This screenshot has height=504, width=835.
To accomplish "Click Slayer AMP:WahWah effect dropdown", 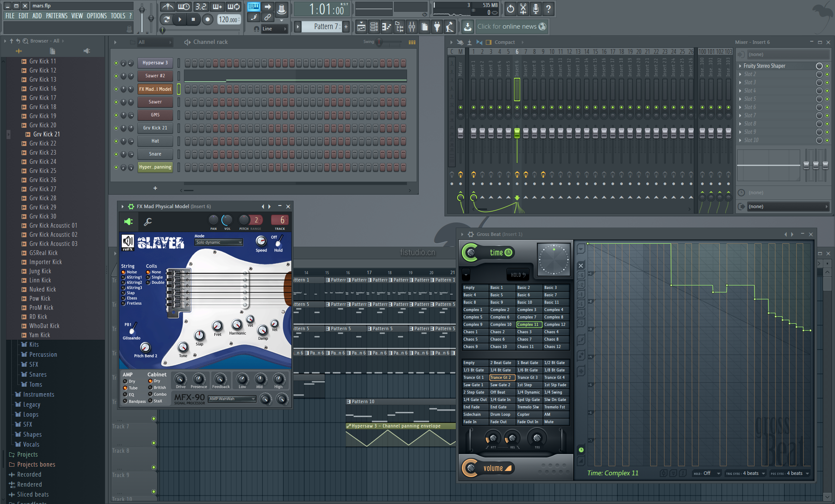I will [232, 399].
